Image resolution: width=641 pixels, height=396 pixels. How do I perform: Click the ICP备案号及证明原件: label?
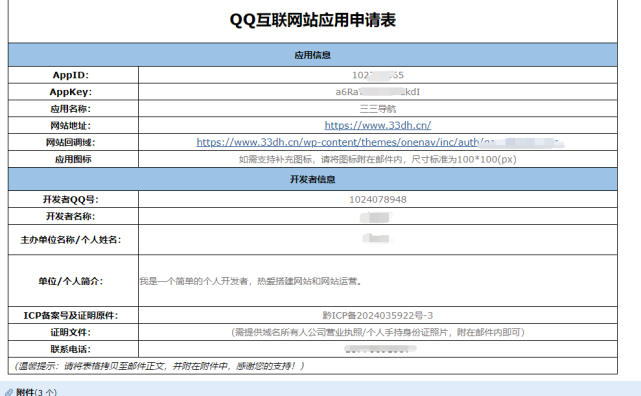(71, 315)
